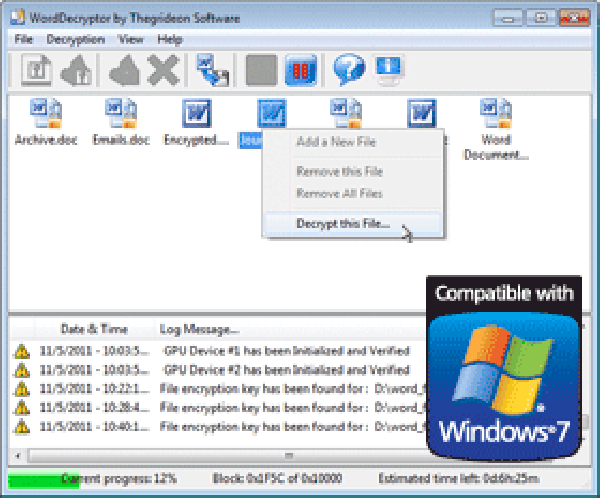
Task: Maximize the WordDecryptor window
Action: point(541,18)
